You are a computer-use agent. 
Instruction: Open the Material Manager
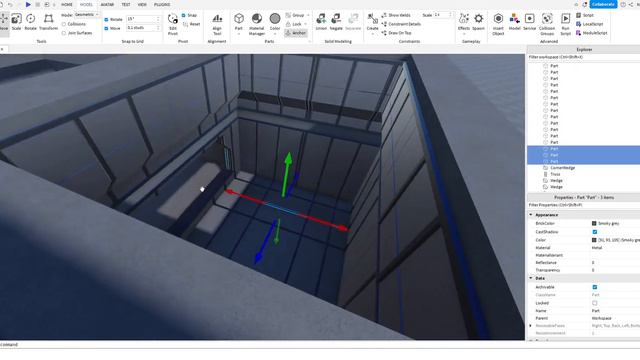(x=257, y=24)
